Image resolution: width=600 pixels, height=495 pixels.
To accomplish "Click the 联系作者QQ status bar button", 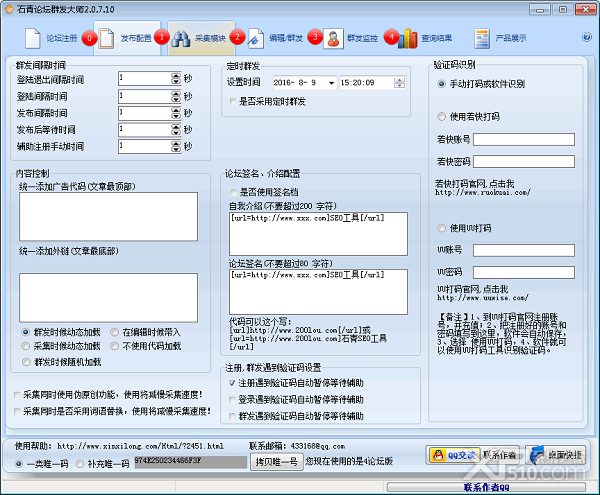I will coord(486,487).
